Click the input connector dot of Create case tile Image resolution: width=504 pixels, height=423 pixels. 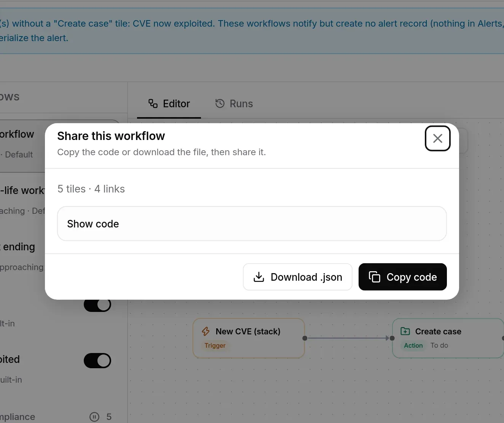tap(392, 338)
